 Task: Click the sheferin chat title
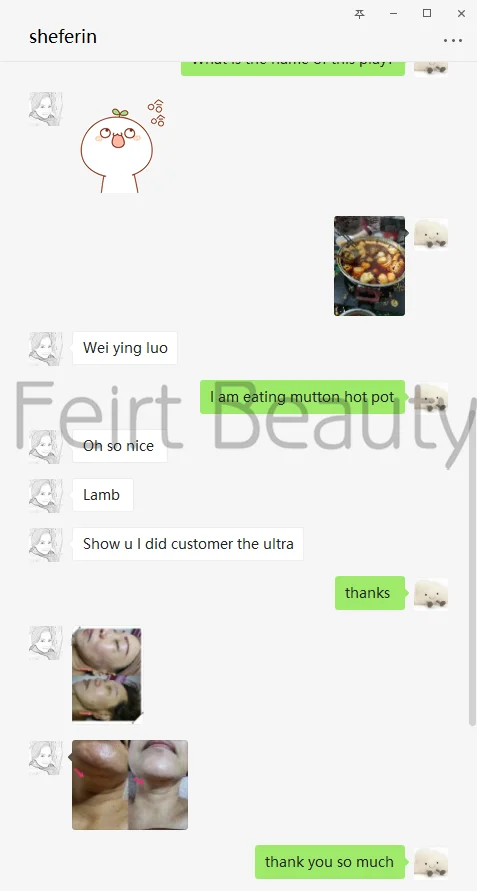coord(63,36)
